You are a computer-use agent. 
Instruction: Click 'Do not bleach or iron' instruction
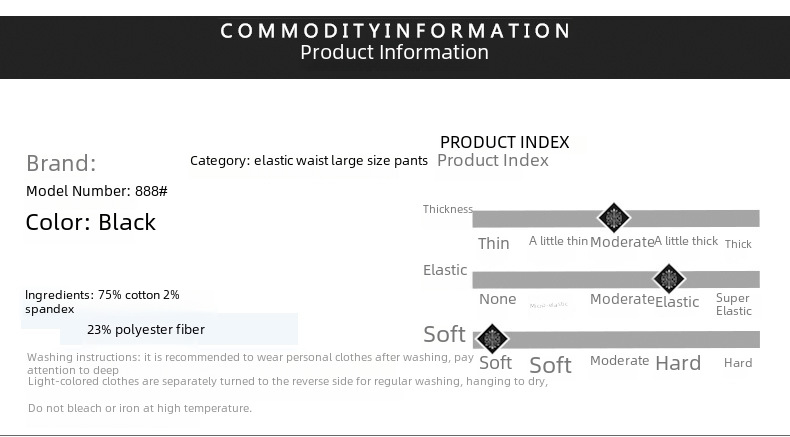[140, 408]
